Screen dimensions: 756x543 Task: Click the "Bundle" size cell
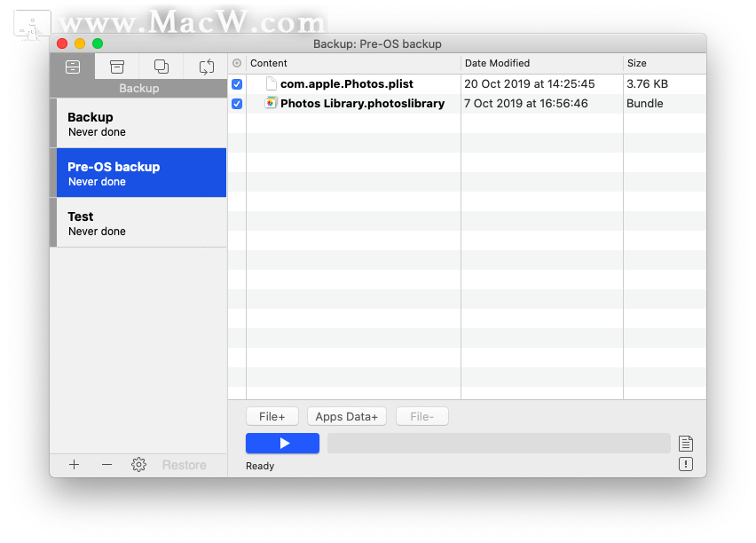click(644, 104)
